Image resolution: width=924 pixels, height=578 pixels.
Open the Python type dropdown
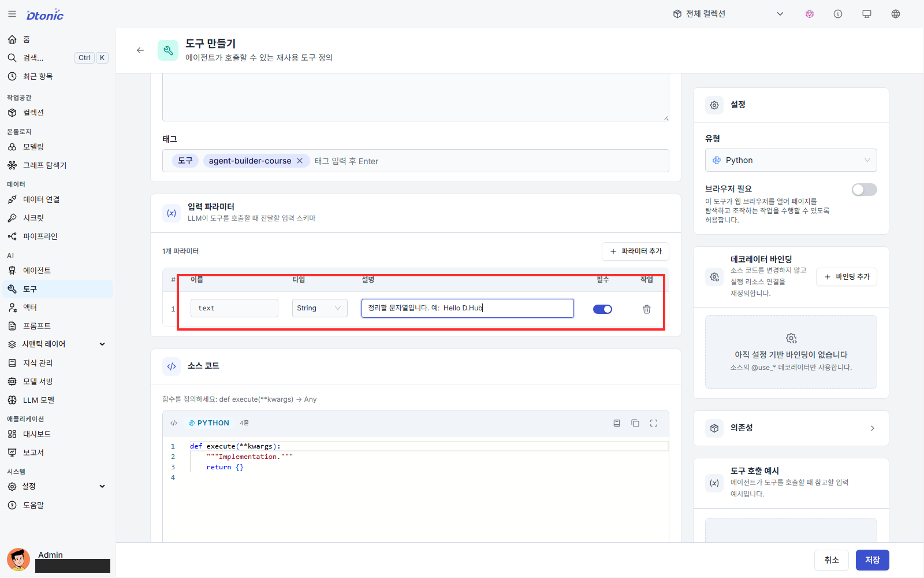(x=791, y=160)
